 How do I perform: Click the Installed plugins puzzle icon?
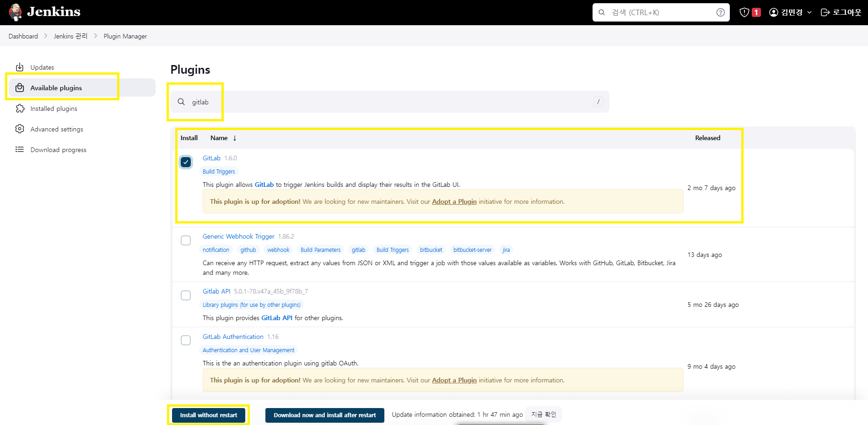tap(20, 109)
